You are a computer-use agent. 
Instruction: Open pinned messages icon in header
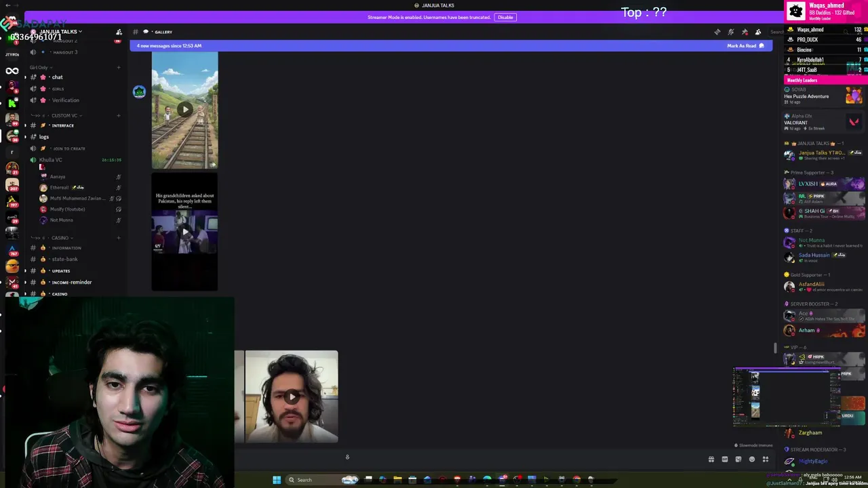click(x=744, y=32)
